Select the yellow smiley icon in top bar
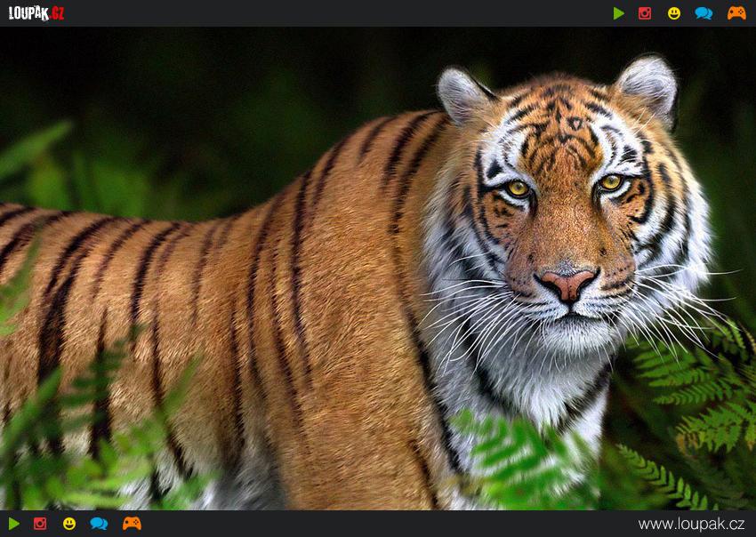This screenshot has width=756, height=537. coord(674,13)
